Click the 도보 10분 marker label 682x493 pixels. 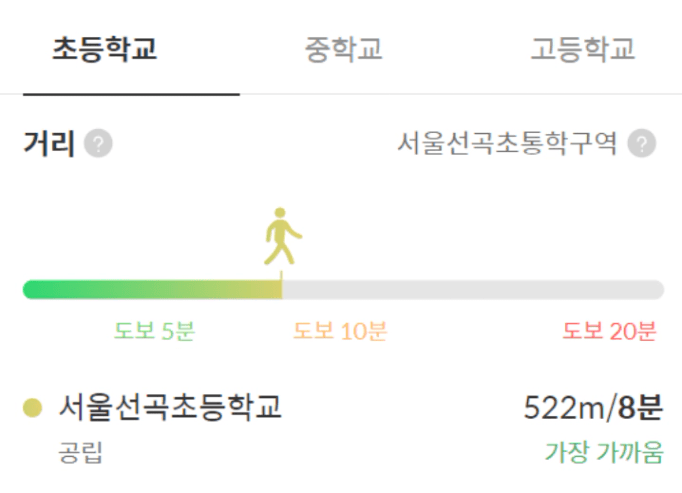click(340, 332)
